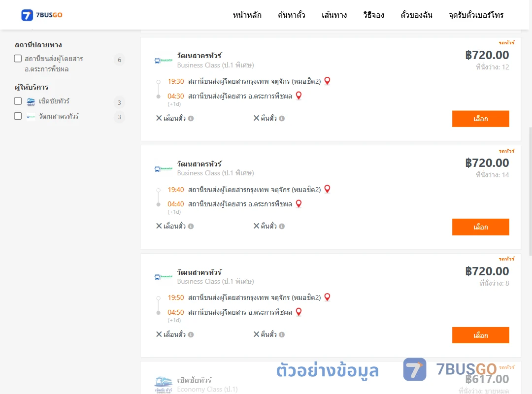Click ที่นั่งว่าง: 8 seat count
Screen dimensions: 532x394
[495, 283]
